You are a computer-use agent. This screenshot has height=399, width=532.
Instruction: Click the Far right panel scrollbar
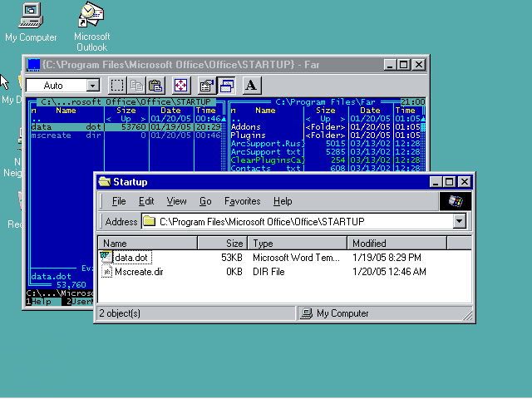point(423,144)
